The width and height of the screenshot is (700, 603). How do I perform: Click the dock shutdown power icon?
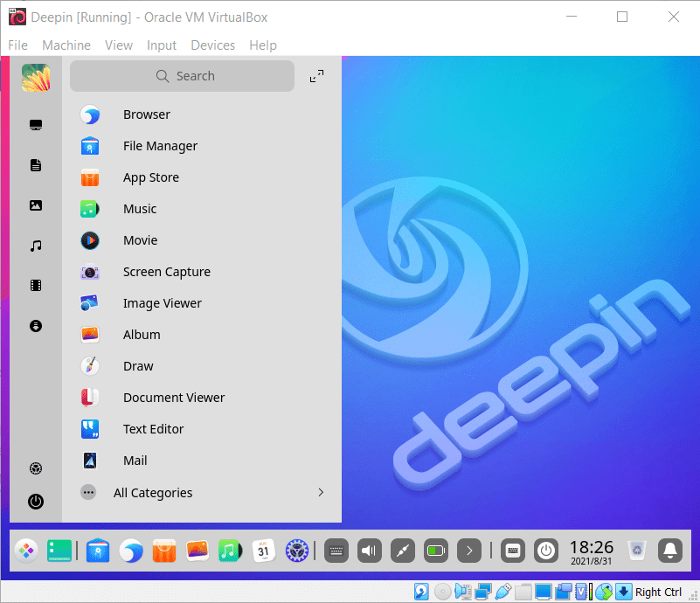[x=546, y=551]
